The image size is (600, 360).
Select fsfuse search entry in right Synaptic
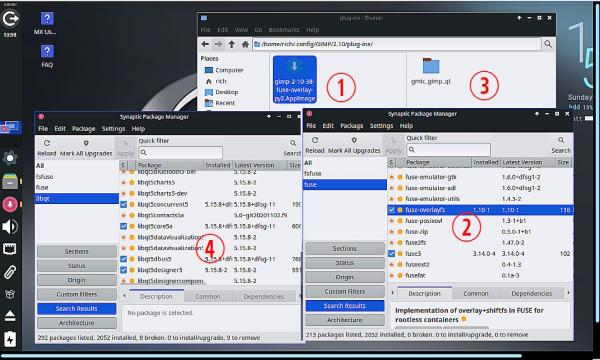point(345,173)
